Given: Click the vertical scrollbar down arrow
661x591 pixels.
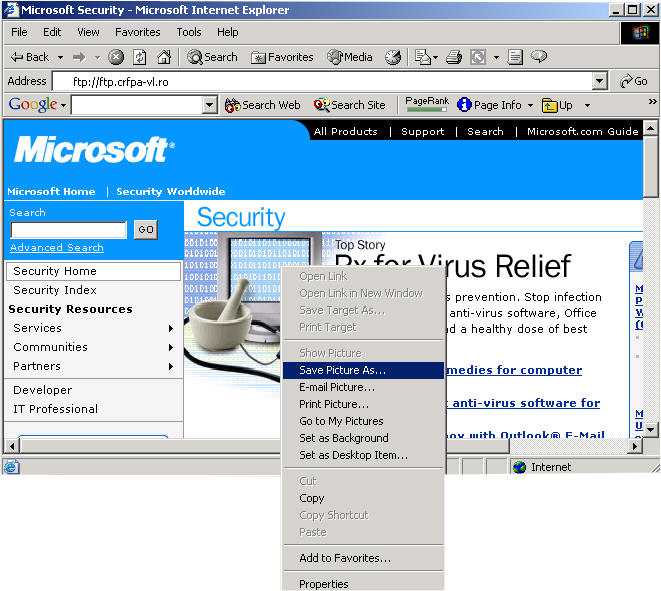Looking at the screenshot, I should click(x=650, y=429).
